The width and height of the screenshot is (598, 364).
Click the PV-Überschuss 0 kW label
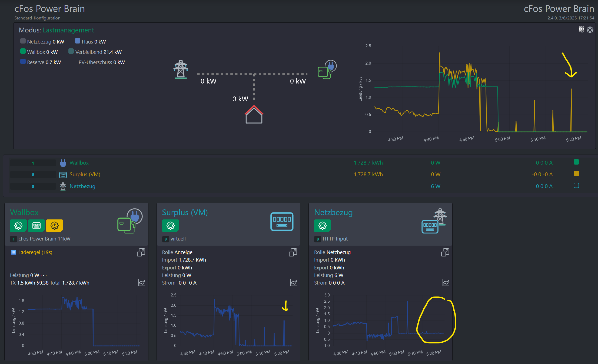102,62
